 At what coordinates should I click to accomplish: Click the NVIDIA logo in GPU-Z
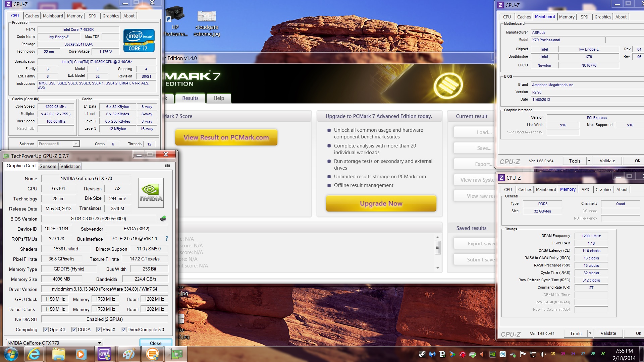151,193
